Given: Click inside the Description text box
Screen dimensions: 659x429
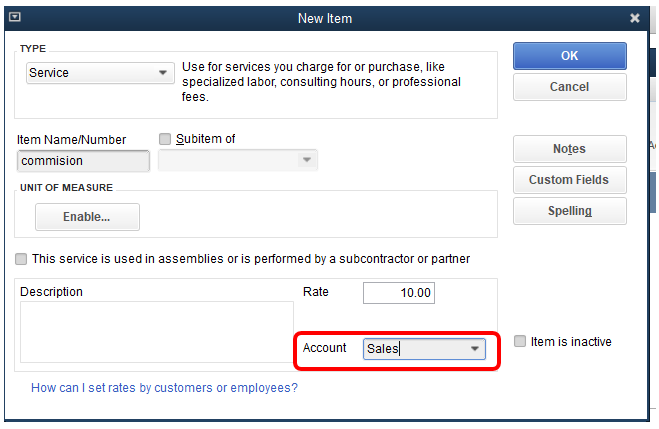Looking at the screenshot, I should click(157, 332).
